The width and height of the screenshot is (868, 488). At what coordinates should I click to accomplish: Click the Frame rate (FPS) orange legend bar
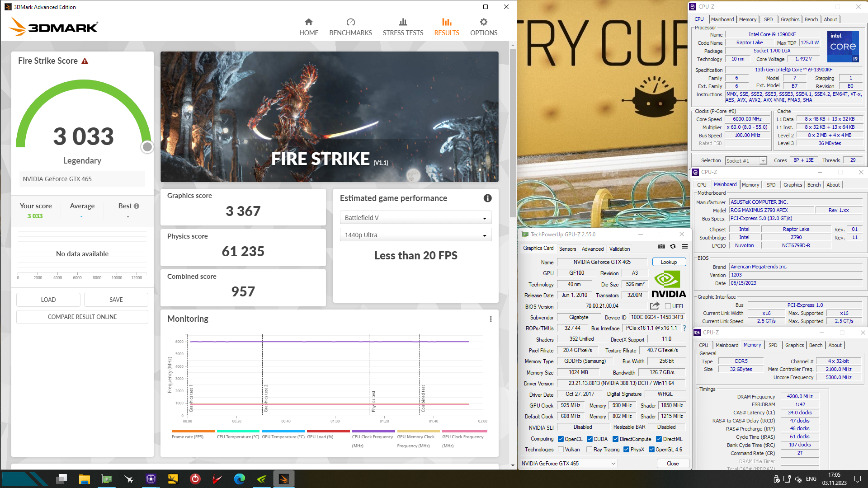pos(193,431)
